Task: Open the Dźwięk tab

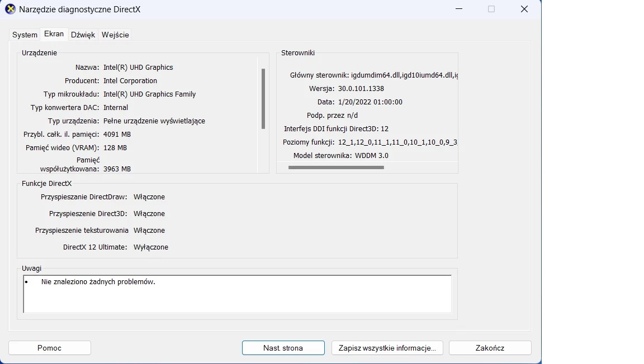Action: [83, 35]
